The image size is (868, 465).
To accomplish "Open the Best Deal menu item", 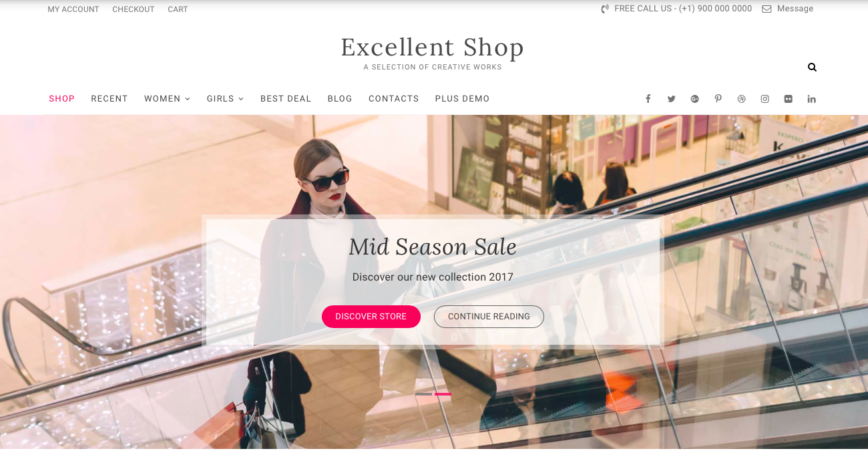I will (x=286, y=99).
